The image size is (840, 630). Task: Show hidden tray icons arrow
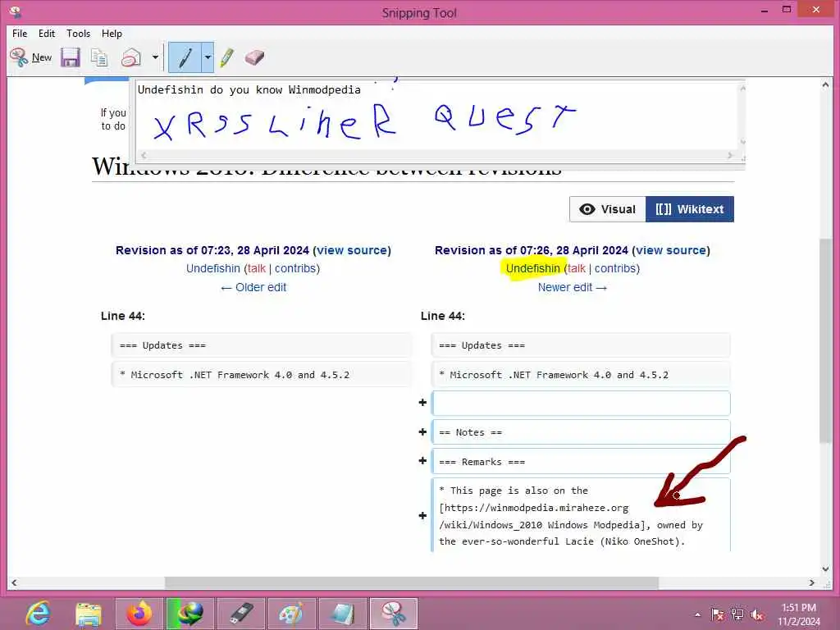pyautogui.click(x=697, y=614)
